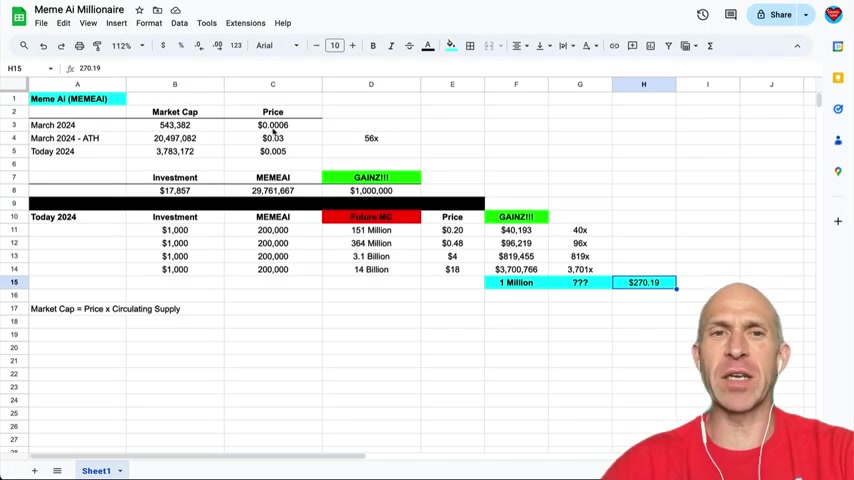Format as currency with dollar icon
This screenshot has height=480, width=854.
click(x=163, y=46)
